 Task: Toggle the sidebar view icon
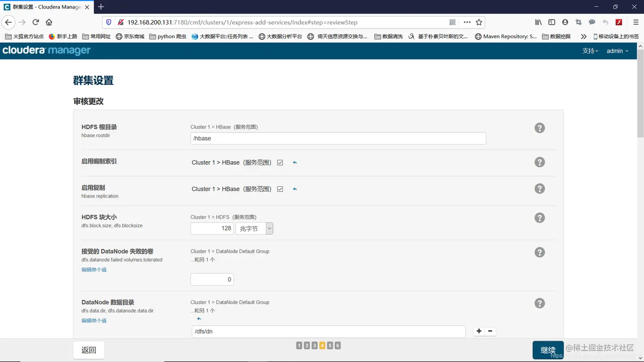point(552,22)
